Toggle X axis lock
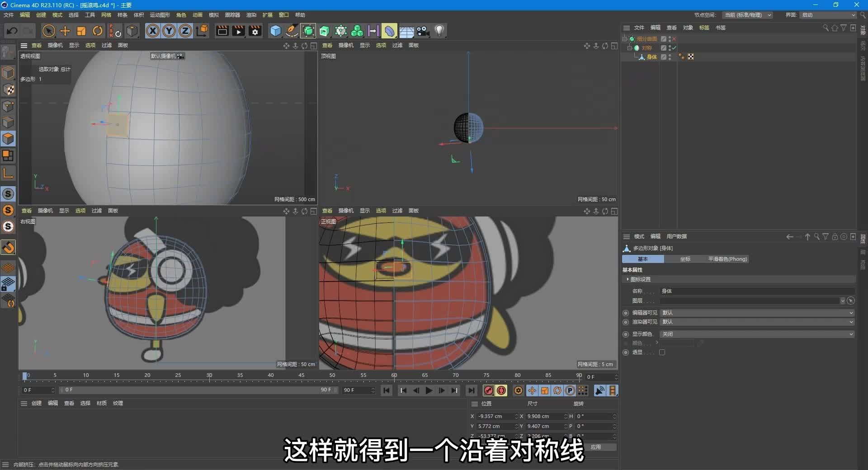This screenshot has width=868, height=470. 153,31
